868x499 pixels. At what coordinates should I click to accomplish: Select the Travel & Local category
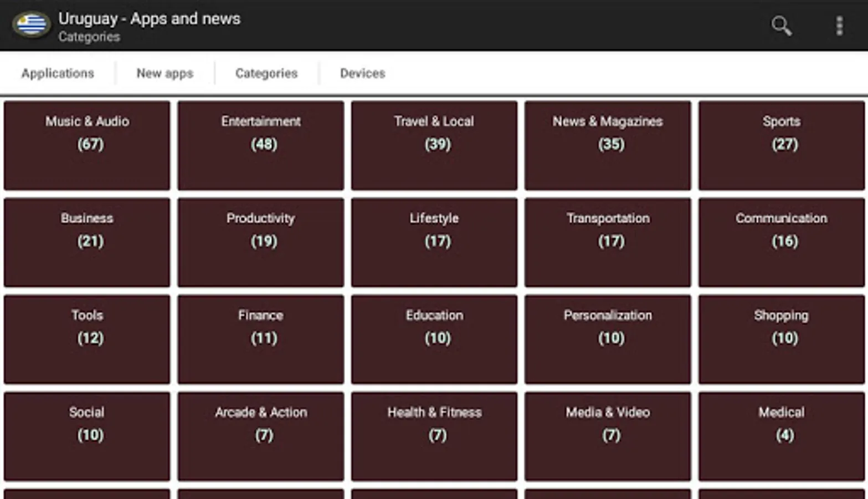click(x=434, y=145)
